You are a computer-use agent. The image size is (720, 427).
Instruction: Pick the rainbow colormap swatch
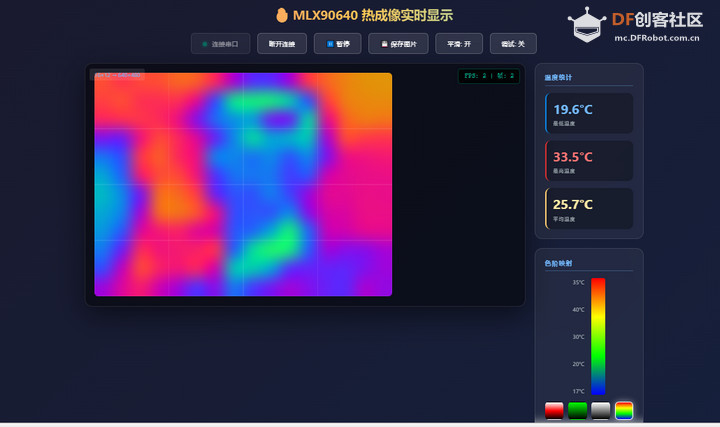(624, 410)
